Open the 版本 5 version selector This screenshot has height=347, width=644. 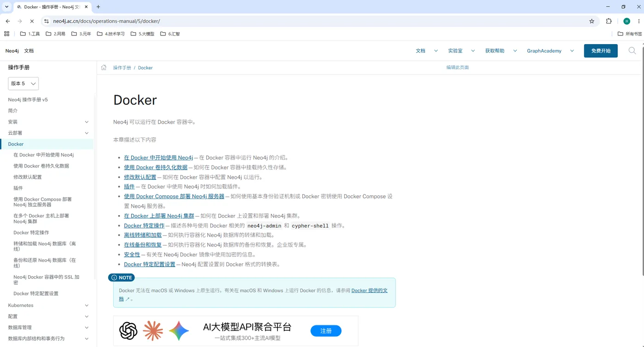point(23,83)
